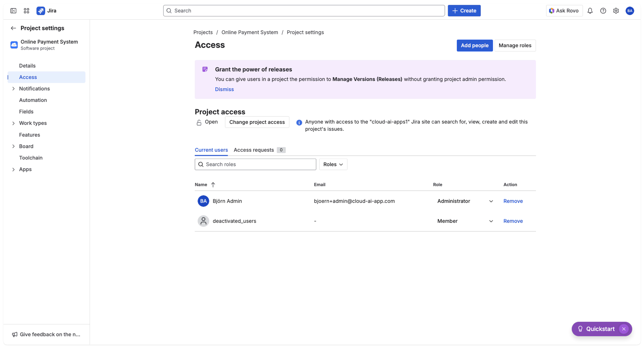This screenshot has height=348, width=644.
Task: Click the Add people button
Action: (x=474, y=45)
